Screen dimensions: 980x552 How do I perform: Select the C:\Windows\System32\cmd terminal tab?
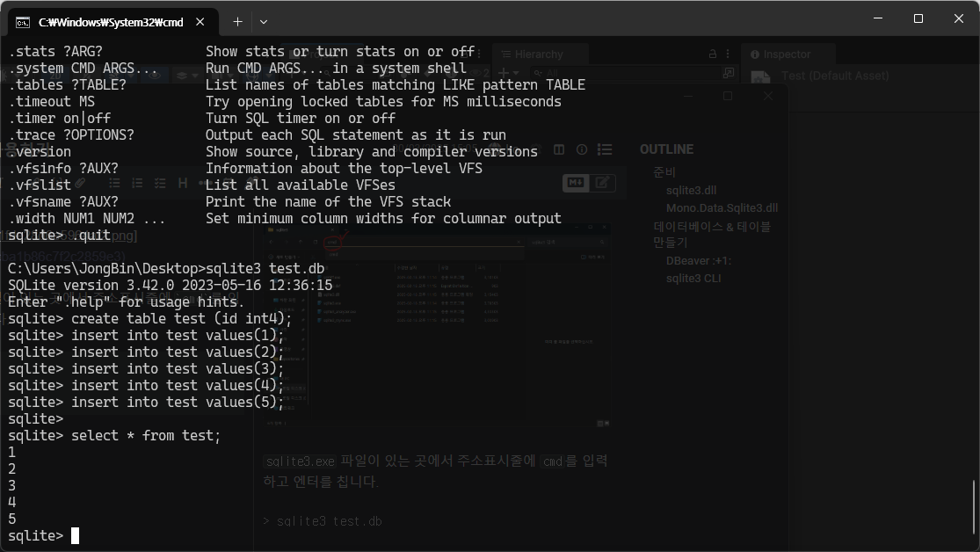[113, 22]
